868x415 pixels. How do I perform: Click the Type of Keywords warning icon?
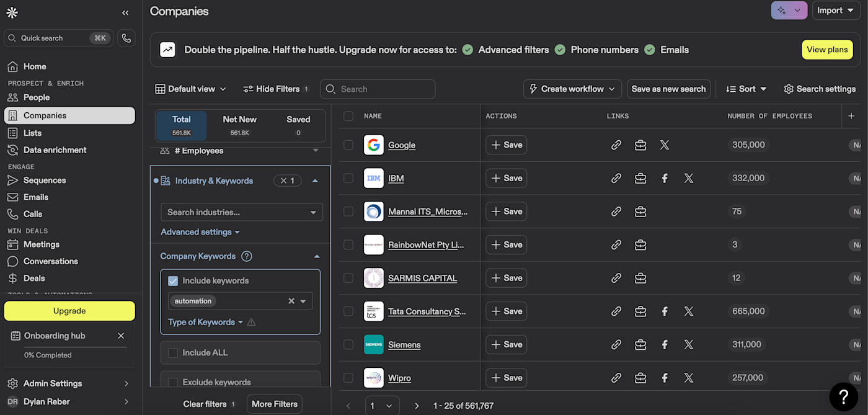252,322
